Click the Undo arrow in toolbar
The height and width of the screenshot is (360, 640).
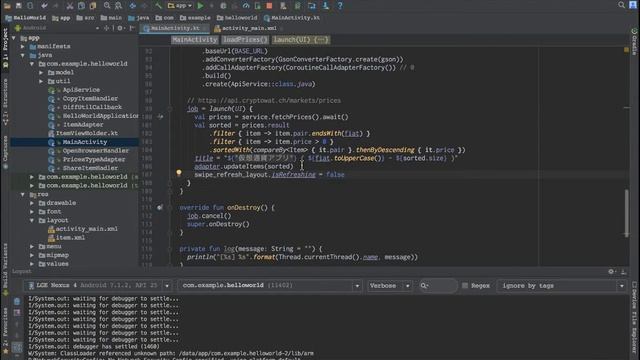(44, 6)
